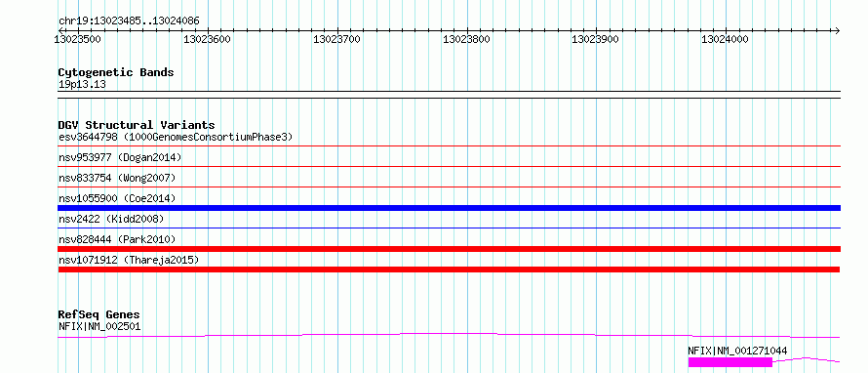Open variant nsv833754 (Wong2007)
Viewport: 868px width, 373px height.
tap(117, 178)
